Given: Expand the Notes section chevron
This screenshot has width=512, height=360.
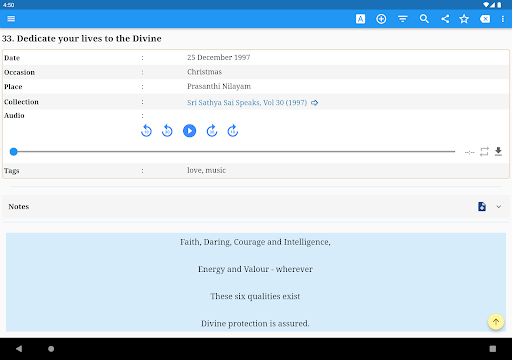Looking at the screenshot, I should (499, 207).
